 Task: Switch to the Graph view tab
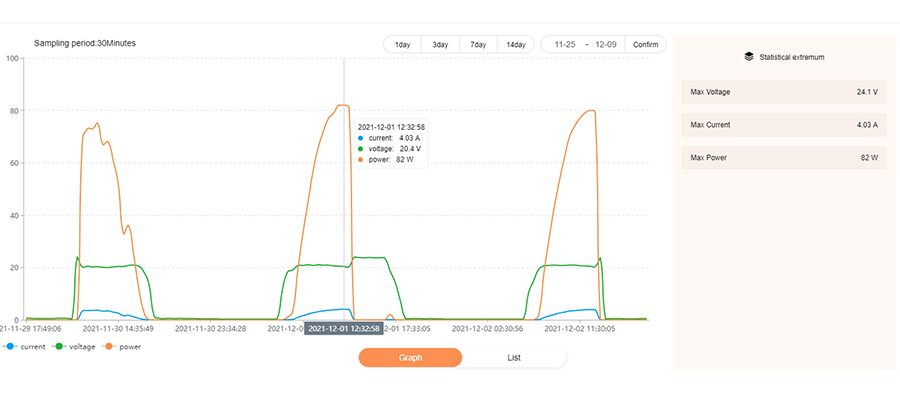click(x=410, y=358)
